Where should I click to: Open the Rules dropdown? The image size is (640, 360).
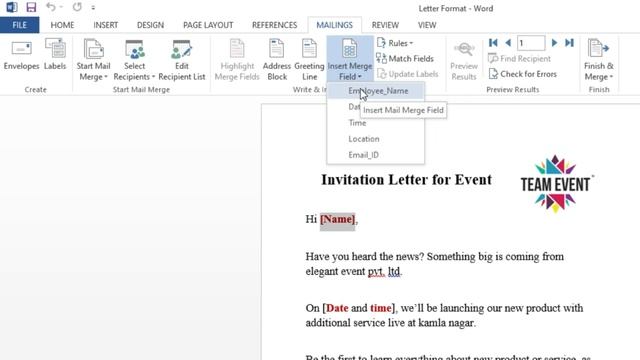[x=395, y=43]
